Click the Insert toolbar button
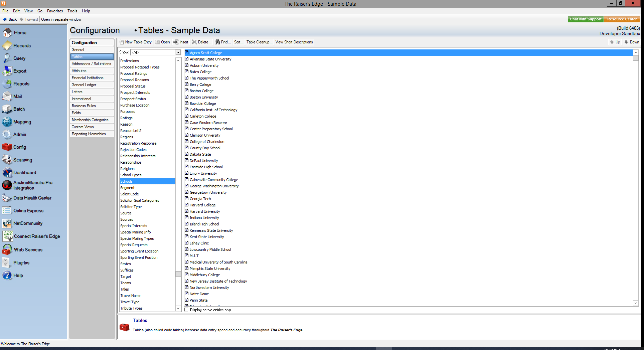Viewport: 644px width, 350px height. coord(181,42)
